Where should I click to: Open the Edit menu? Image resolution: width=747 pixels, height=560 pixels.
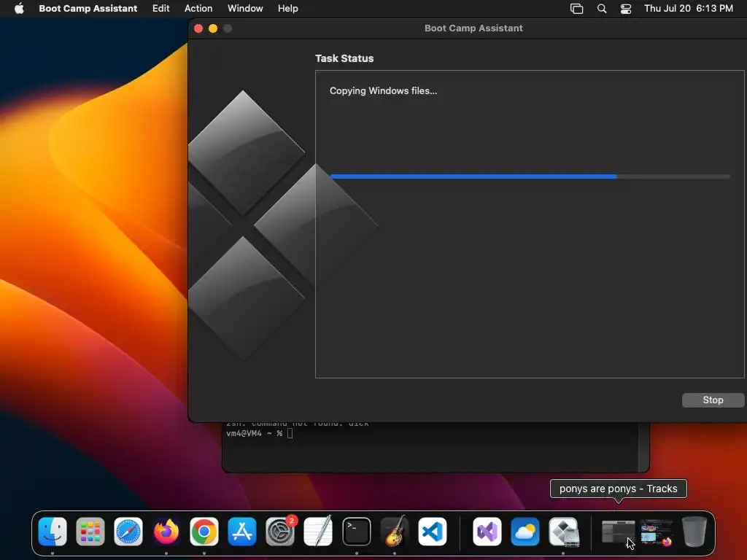pos(161,9)
